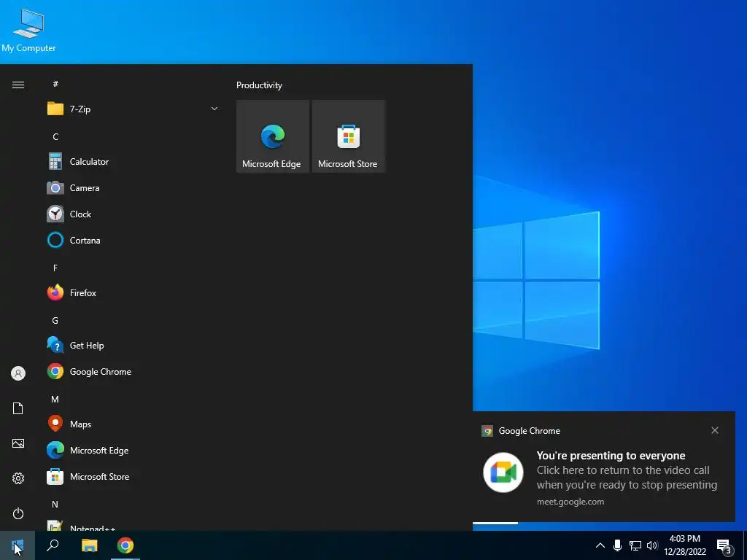Click meet.google.com text in notification
747x560 pixels.
coord(570,502)
